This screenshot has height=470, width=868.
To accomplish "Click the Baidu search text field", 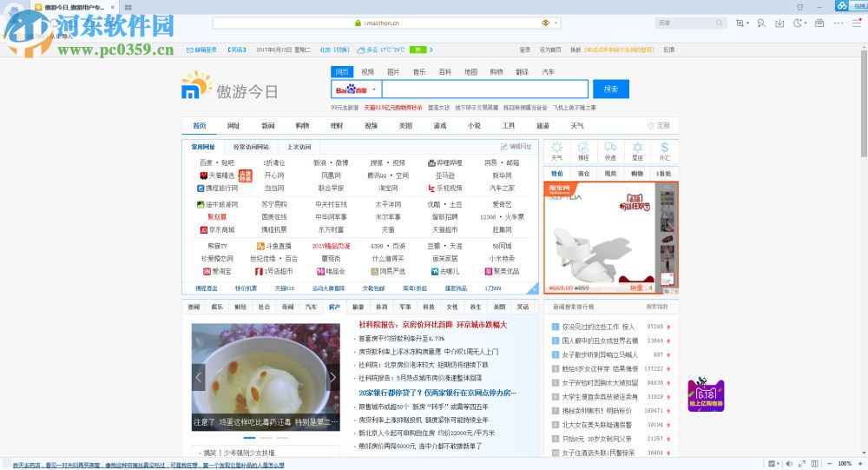I will pyautogui.click(x=485, y=89).
